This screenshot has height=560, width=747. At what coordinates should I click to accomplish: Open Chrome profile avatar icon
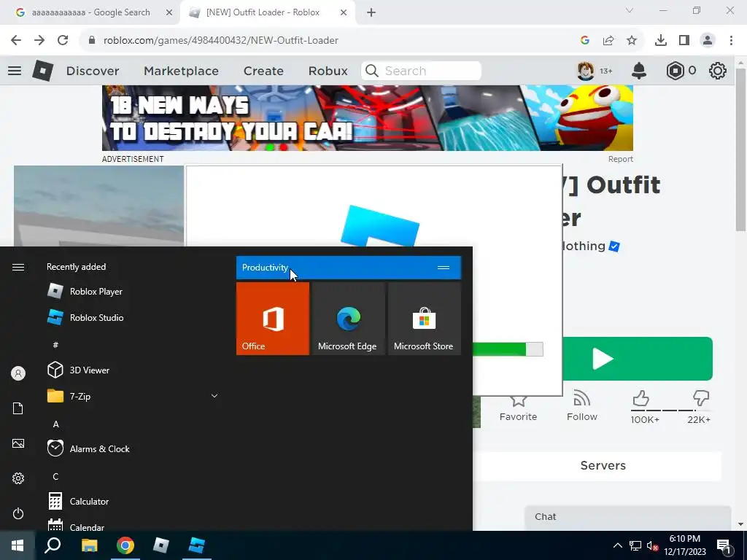[x=708, y=41]
